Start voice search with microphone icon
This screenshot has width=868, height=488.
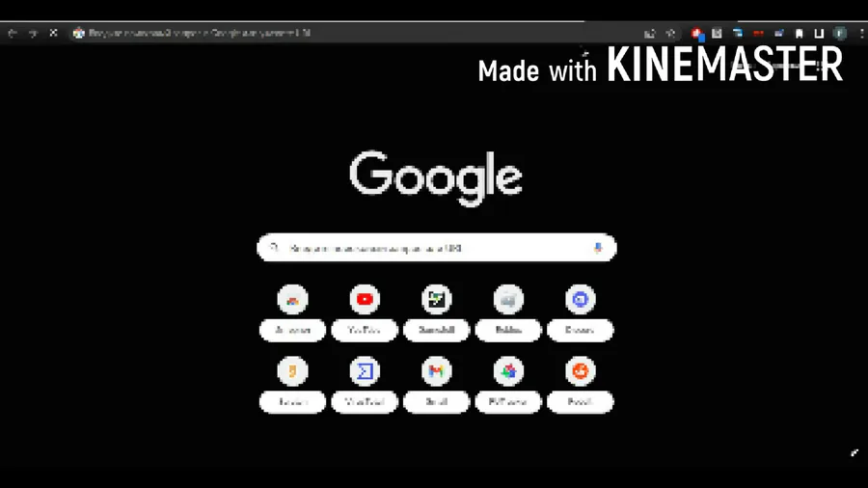click(598, 248)
